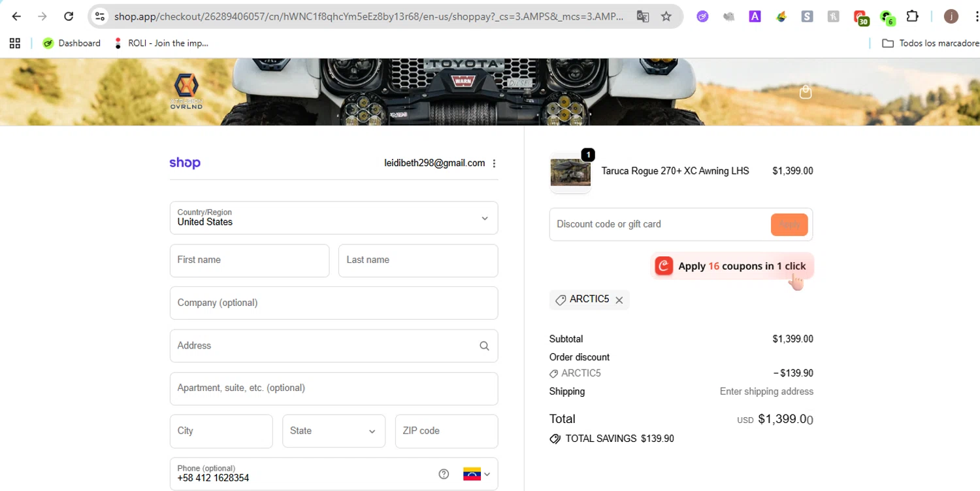Click the Apartment, suite, etc. field
This screenshot has height=491, width=980.
coord(334,388)
